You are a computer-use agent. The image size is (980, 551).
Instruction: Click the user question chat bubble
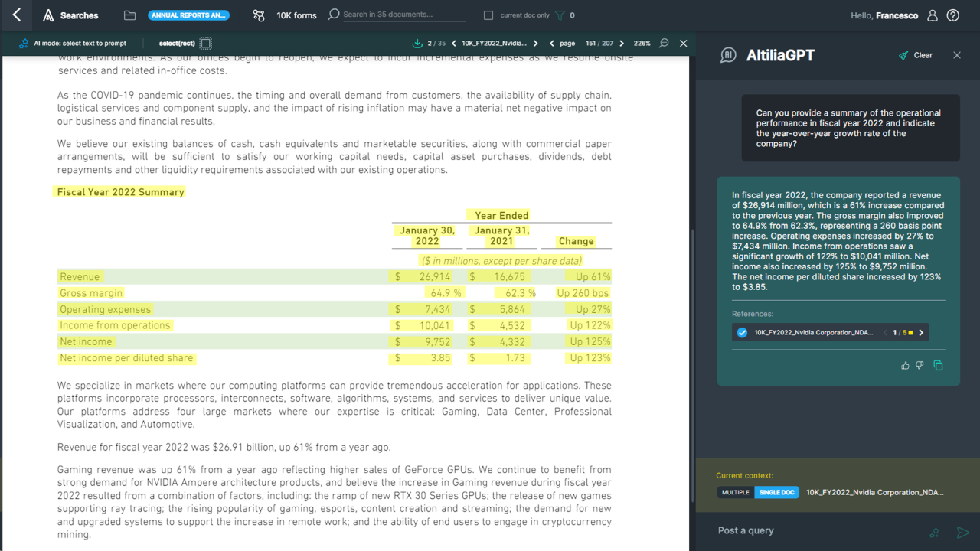tap(850, 128)
